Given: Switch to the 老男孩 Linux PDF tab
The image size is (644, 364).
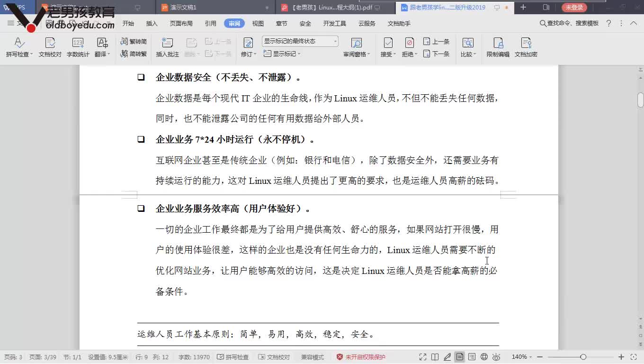Looking at the screenshot, I should (336, 8).
